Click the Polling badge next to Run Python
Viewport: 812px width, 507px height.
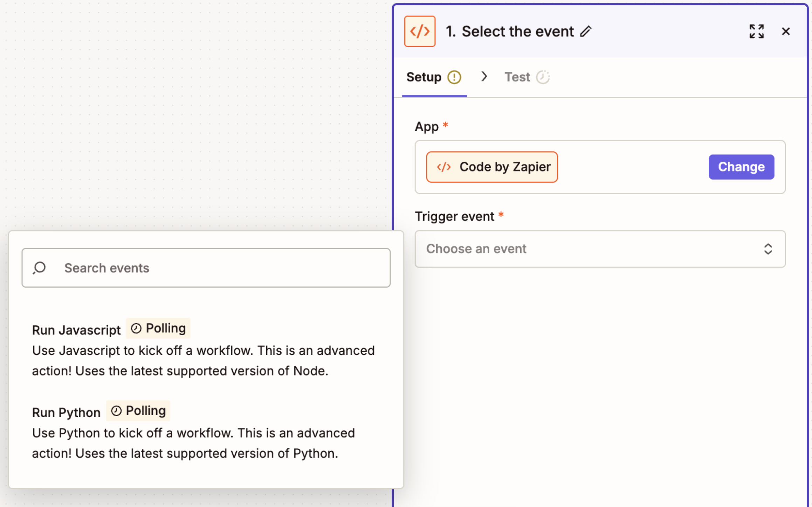pyautogui.click(x=138, y=411)
